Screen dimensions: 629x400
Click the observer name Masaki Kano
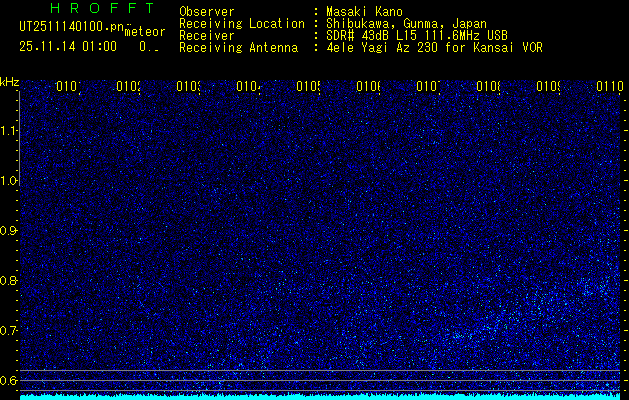click(x=364, y=12)
